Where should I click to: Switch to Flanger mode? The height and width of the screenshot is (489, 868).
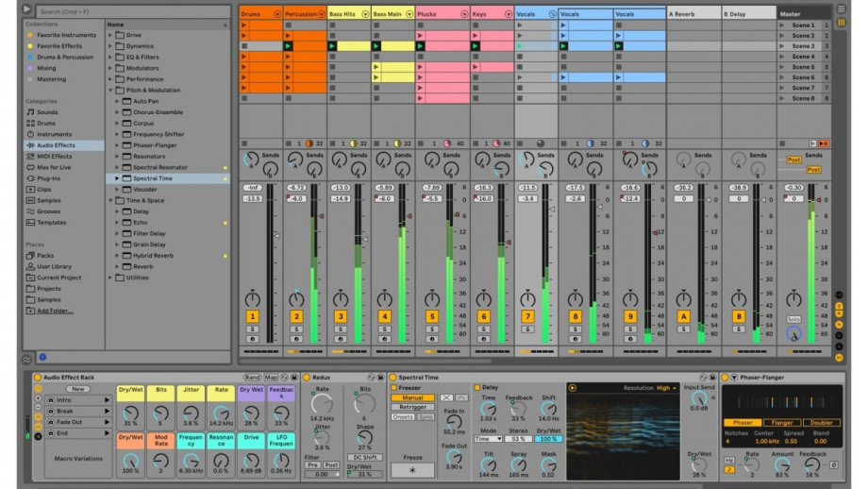[x=782, y=423]
